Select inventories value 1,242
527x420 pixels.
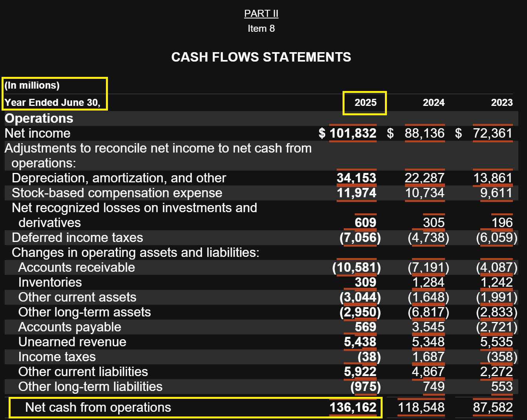click(x=496, y=282)
